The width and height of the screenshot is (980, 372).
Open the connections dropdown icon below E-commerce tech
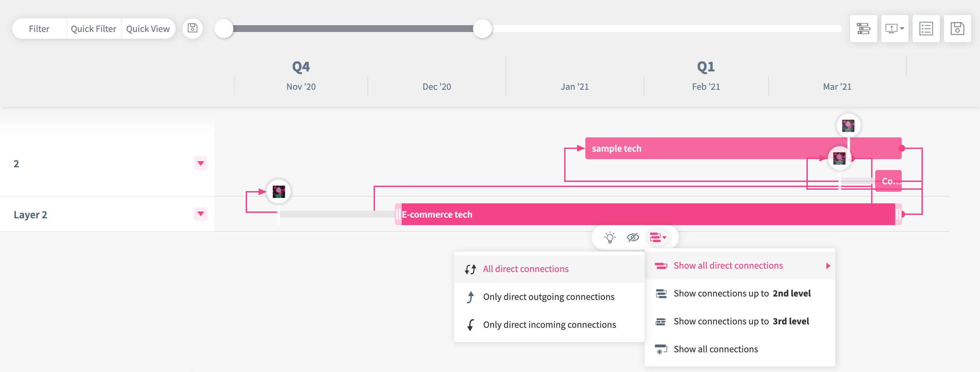658,237
